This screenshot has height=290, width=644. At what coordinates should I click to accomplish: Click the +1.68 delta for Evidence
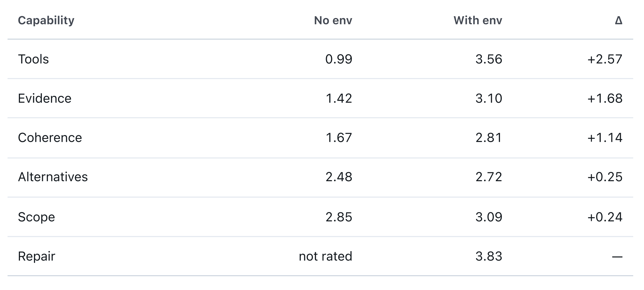(605, 98)
